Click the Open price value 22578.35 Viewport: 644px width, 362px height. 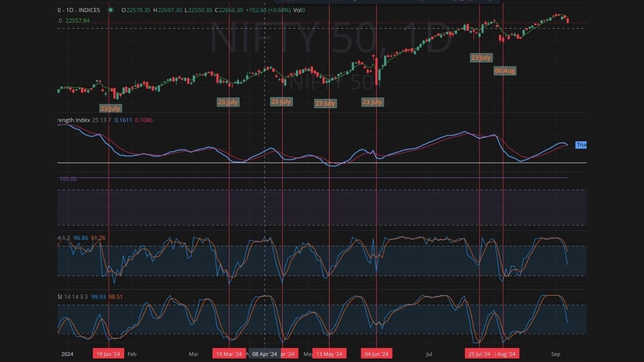click(139, 10)
